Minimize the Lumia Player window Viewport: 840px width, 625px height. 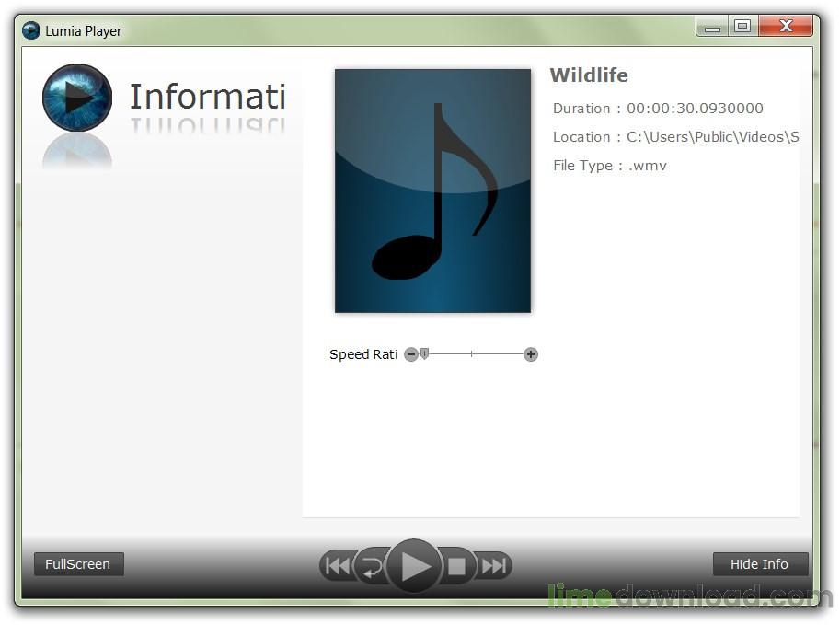pyautogui.click(x=711, y=27)
